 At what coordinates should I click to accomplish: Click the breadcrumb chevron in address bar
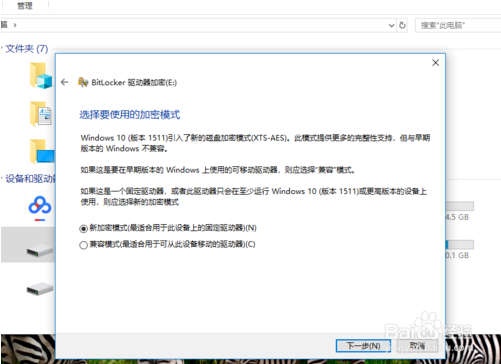click(x=15, y=25)
